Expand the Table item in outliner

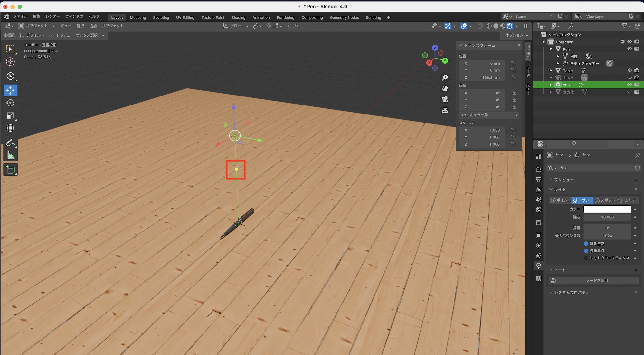tap(551, 70)
